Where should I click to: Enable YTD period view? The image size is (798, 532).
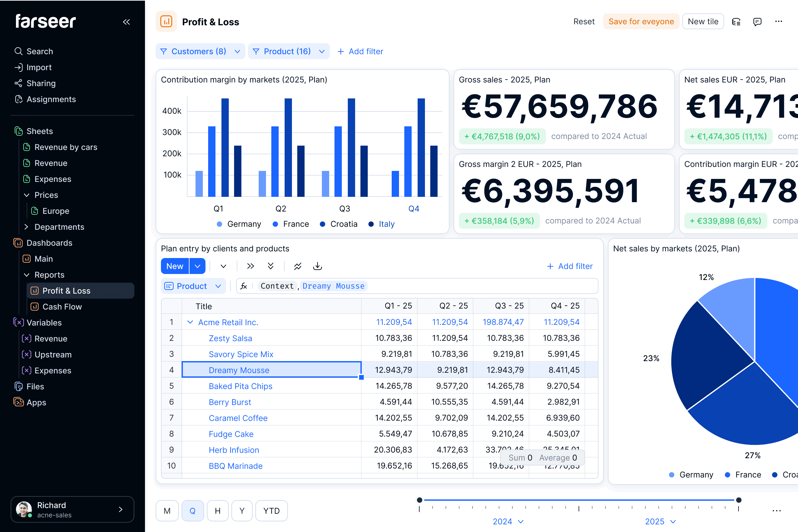click(x=271, y=510)
